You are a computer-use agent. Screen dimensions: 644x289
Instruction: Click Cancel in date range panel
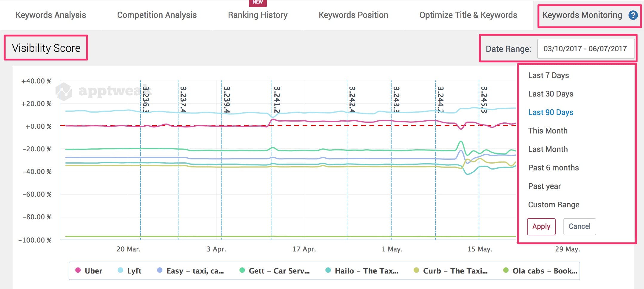[579, 226]
